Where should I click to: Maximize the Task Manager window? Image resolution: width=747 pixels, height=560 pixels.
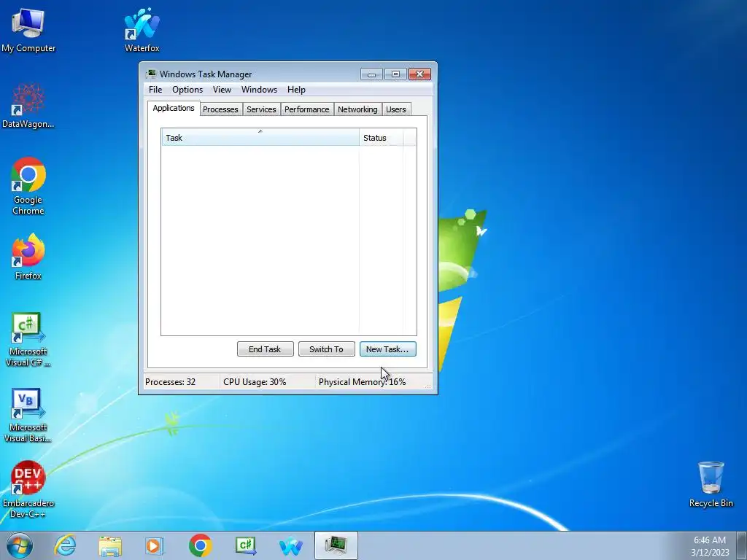395,74
